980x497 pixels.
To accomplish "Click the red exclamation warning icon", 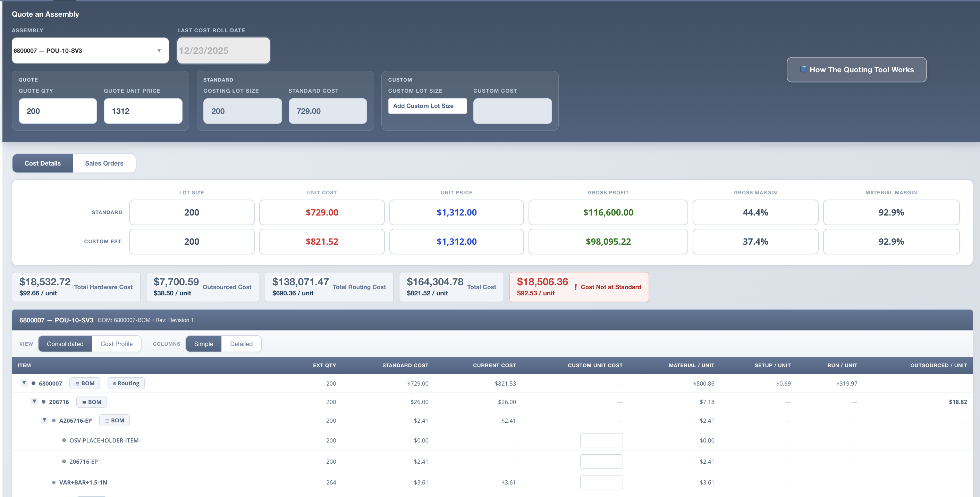I will click(575, 287).
